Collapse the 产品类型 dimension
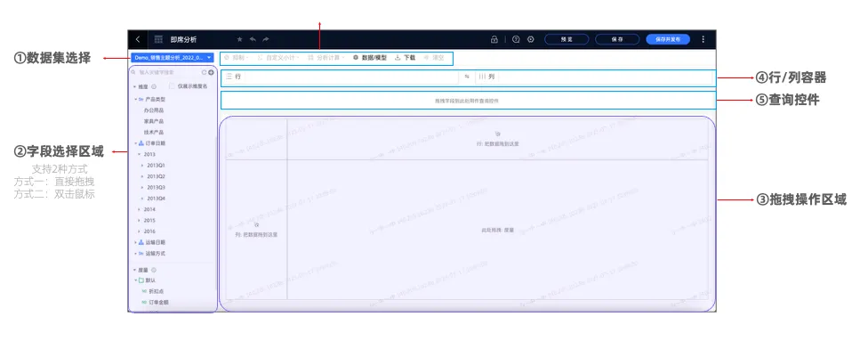 click(x=135, y=100)
